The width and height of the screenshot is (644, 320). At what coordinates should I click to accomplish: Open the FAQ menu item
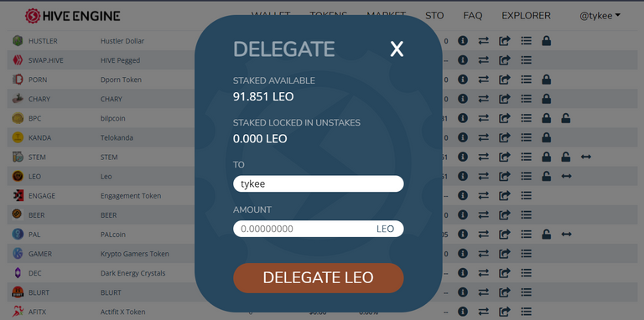pyautogui.click(x=473, y=16)
